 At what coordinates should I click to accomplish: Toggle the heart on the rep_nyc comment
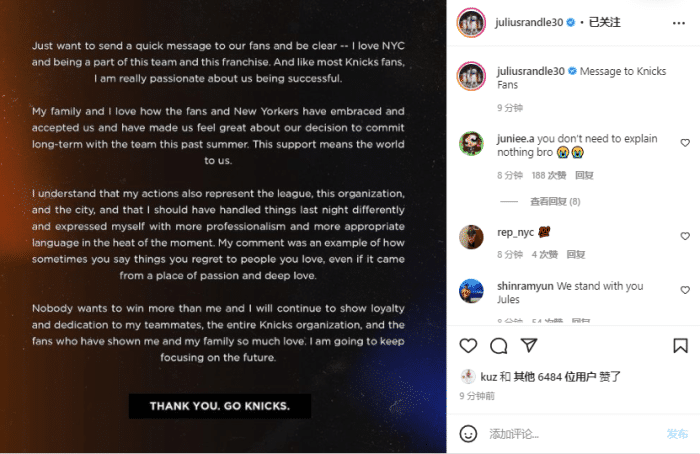(x=685, y=237)
